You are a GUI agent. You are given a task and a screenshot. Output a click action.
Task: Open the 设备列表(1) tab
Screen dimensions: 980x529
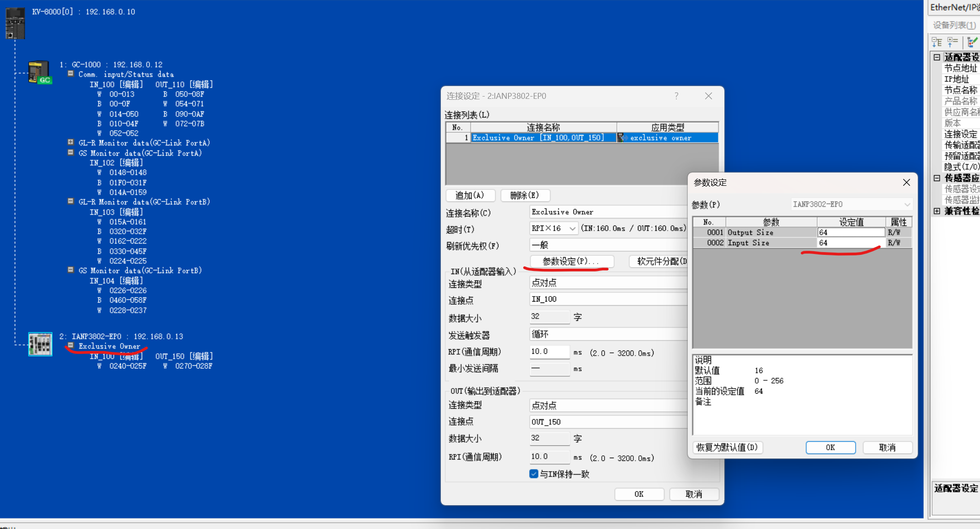[953, 25]
